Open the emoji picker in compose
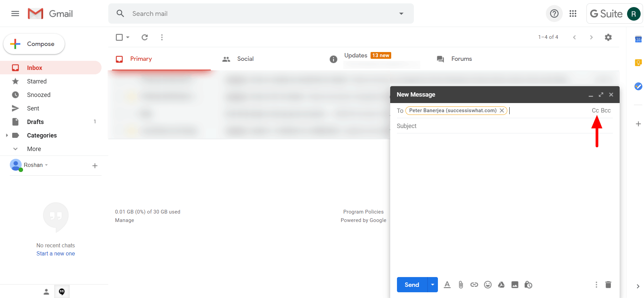Viewport: 644px width, 298px height. click(488, 285)
